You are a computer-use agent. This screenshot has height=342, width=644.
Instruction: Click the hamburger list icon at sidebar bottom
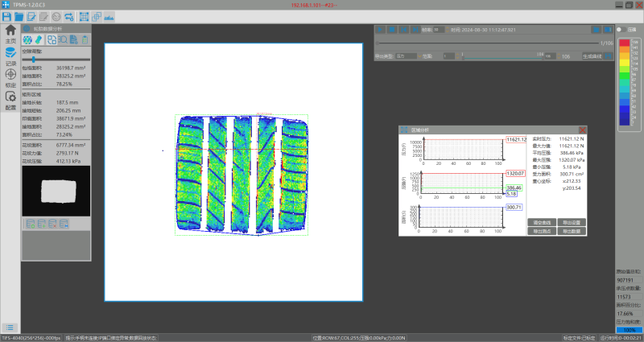(10, 328)
